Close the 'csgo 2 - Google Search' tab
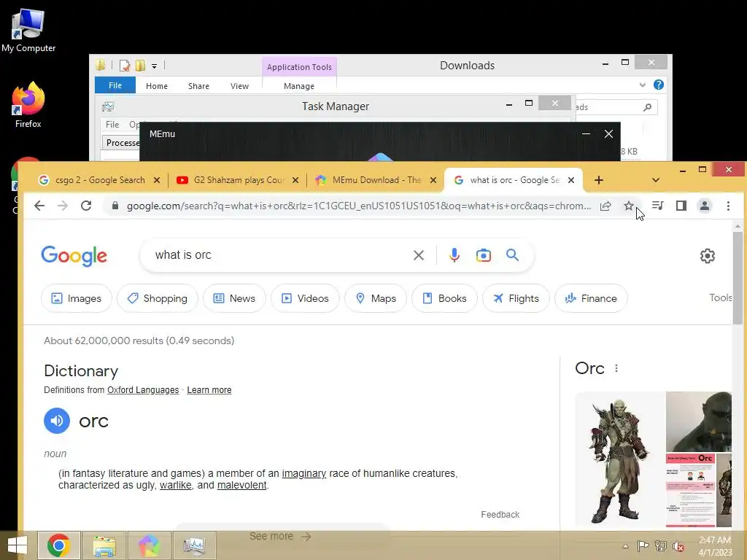Screen dimensions: 747x560 click(x=157, y=180)
